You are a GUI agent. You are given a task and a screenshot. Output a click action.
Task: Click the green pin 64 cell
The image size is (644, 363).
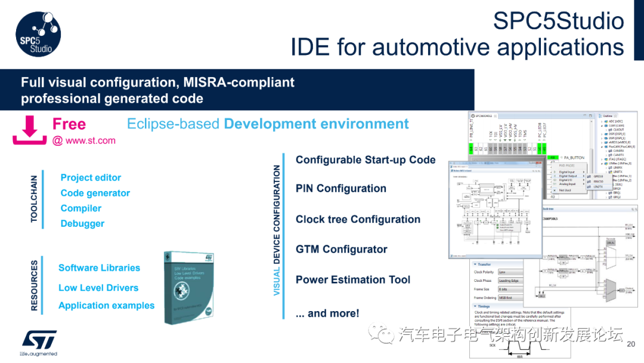point(471,149)
